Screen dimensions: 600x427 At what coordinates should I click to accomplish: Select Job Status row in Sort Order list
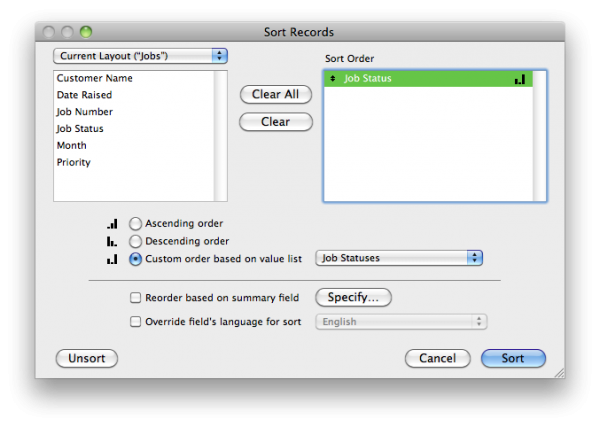click(428, 78)
